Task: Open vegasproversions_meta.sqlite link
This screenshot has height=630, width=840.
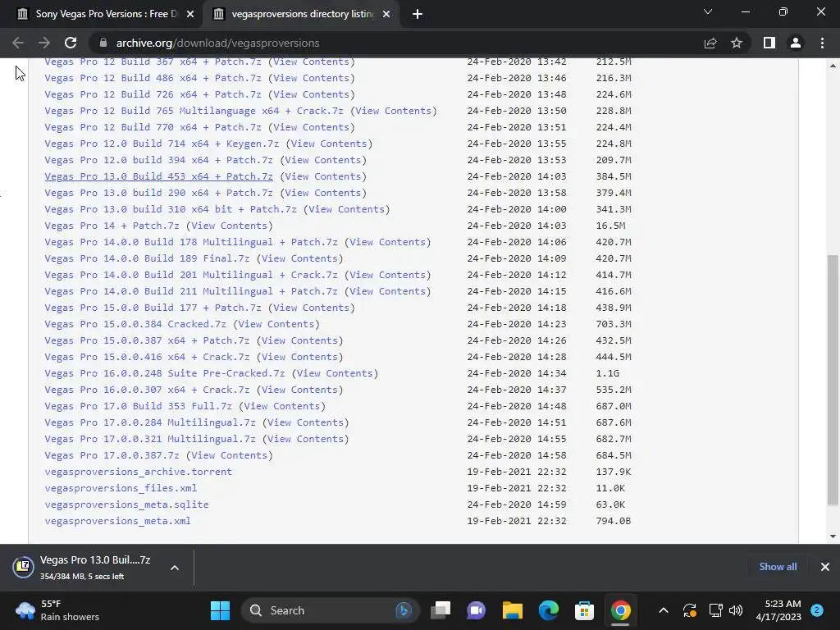Action: 126,504
